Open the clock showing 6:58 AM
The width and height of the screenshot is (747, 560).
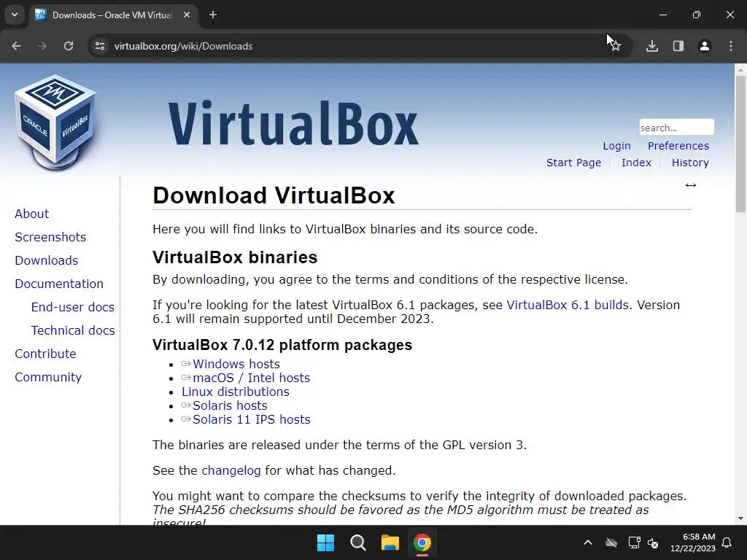point(693,542)
